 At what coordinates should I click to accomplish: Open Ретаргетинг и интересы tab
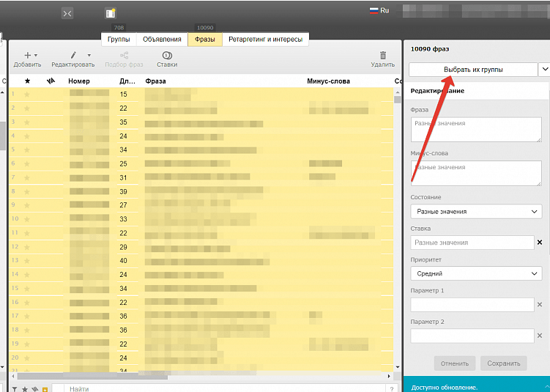point(266,40)
